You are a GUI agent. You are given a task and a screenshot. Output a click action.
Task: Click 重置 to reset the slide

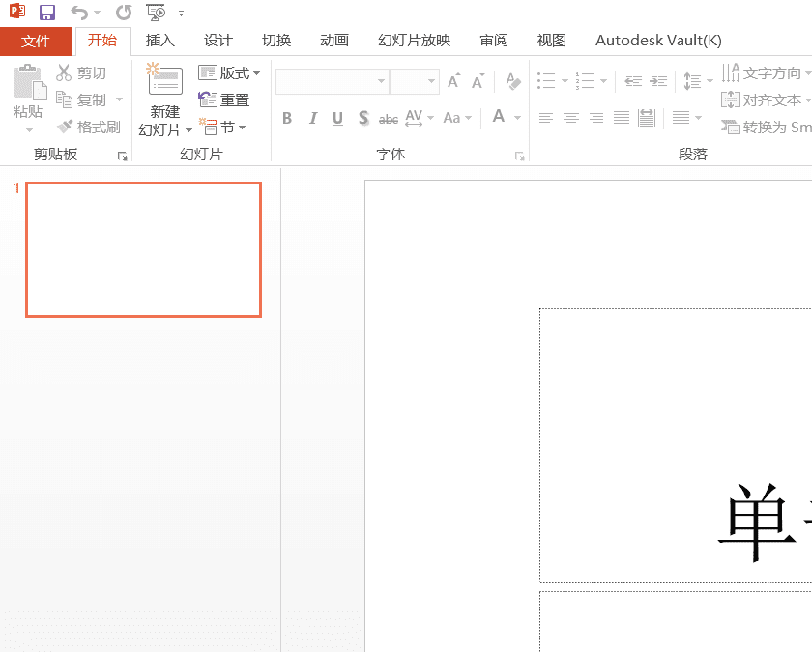point(223,99)
